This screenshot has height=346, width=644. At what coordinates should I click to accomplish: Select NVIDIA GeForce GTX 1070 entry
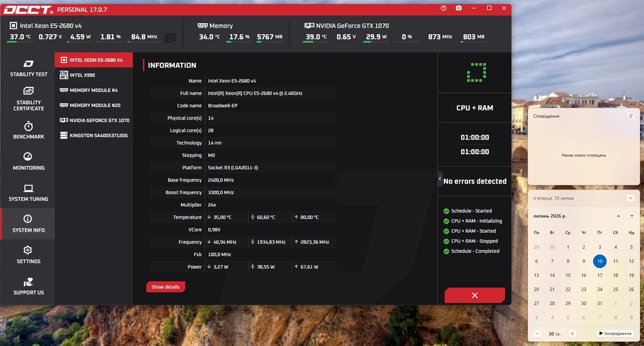pyautogui.click(x=93, y=120)
